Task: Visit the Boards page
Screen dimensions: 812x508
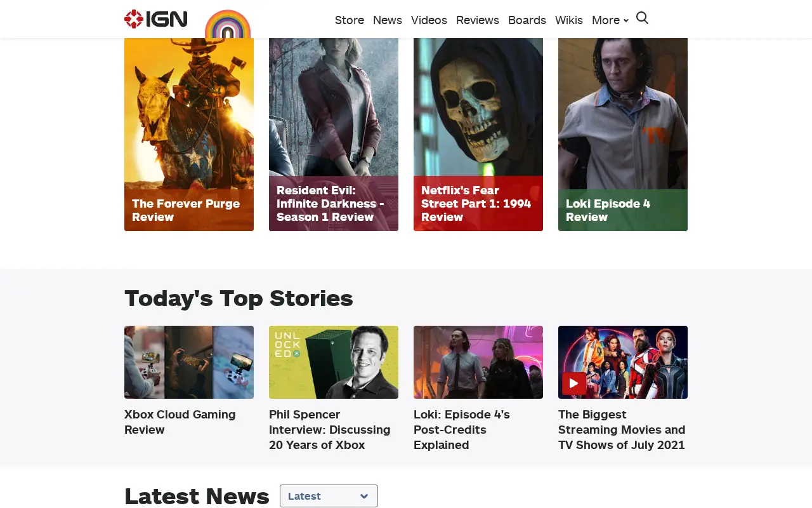Action: pos(527,20)
